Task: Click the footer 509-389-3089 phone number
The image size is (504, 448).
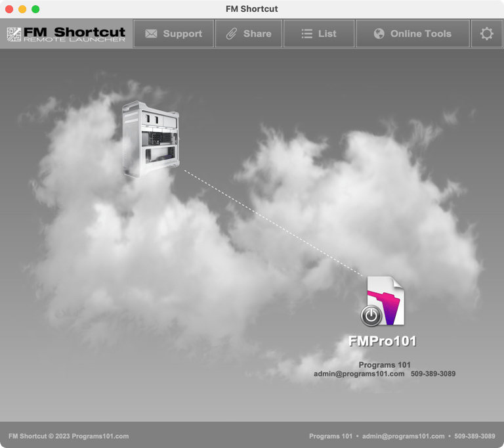Action: click(474, 436)
